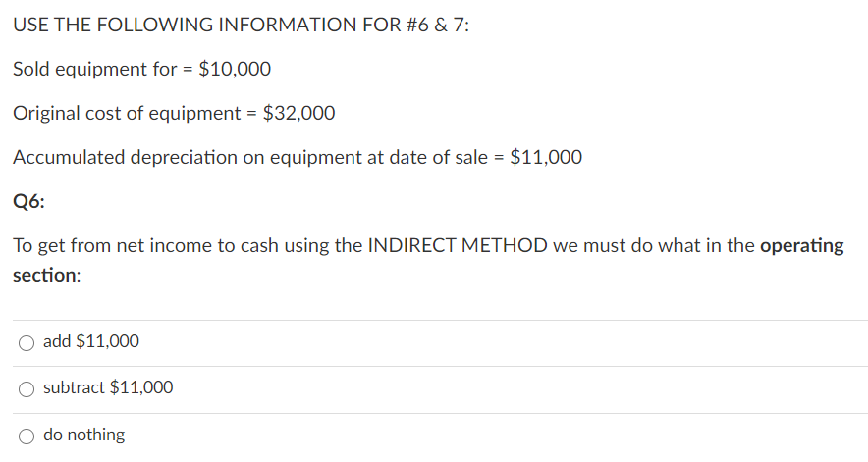Click the bold word "section"
This screenshot has width=868, height=462.
pos(44,275)
